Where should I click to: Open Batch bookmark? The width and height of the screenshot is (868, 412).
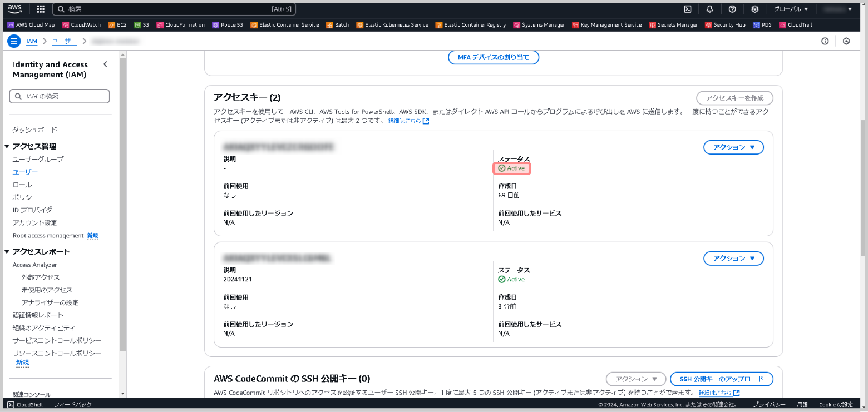338,25
